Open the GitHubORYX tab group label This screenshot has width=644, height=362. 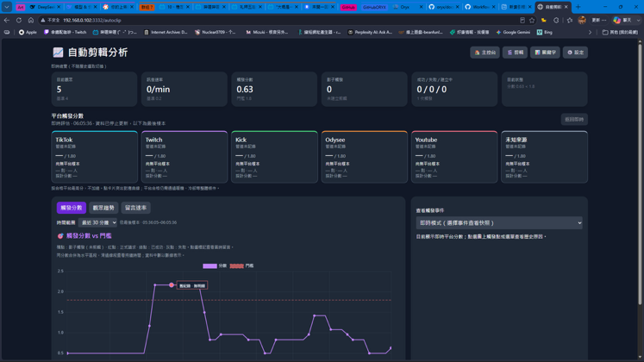tap(374, 7)
